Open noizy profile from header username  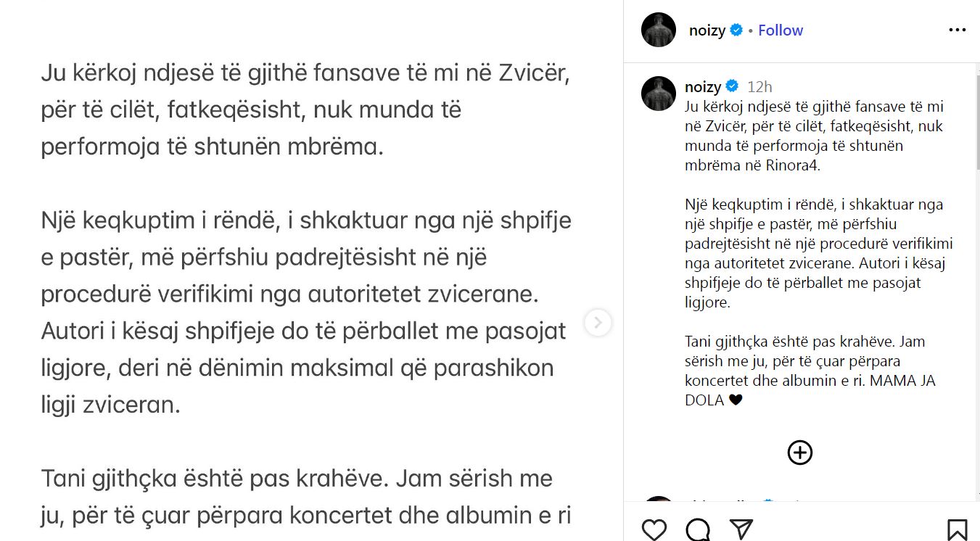click(x=707, y=30)
